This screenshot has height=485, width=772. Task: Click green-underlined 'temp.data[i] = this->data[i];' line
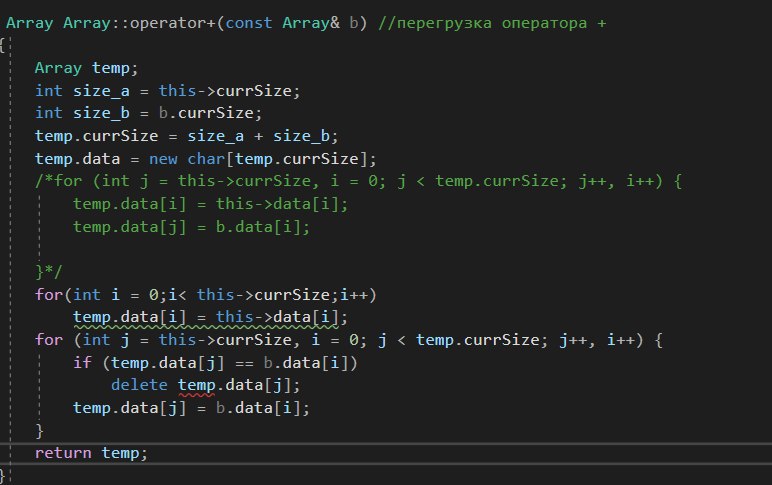coord(211,318)
